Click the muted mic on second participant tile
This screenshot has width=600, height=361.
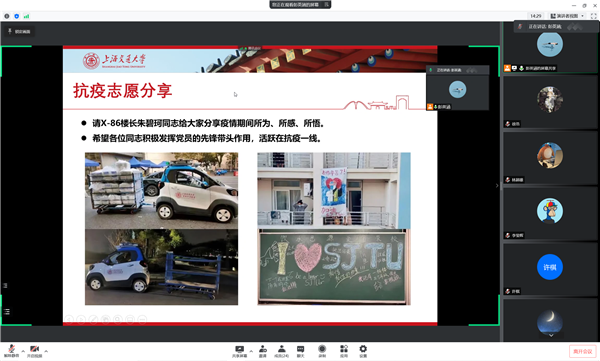[x=508, y=124]
